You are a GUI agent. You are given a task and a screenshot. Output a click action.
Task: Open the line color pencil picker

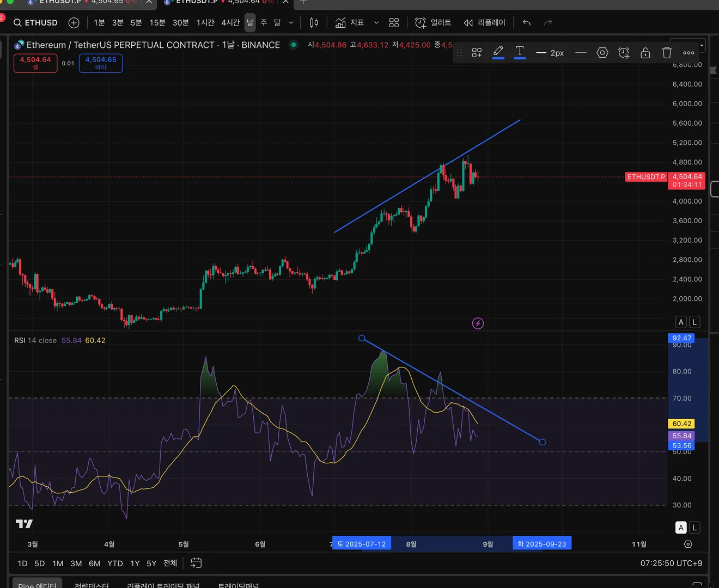[498, 52]
